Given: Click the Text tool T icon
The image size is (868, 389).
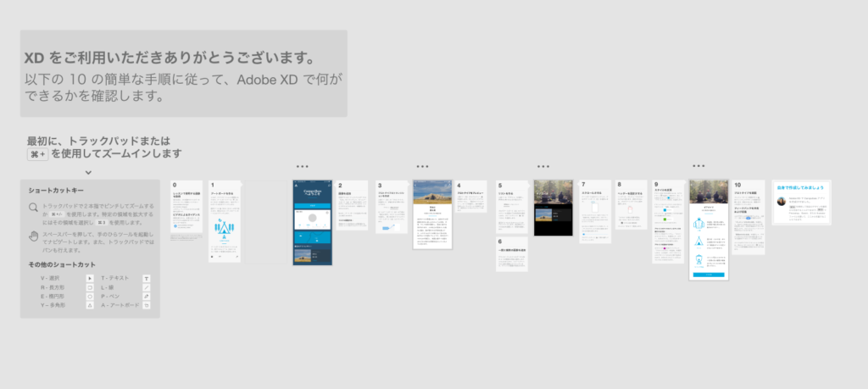Looking at the screenshot, I should click(x=147, y=278).
